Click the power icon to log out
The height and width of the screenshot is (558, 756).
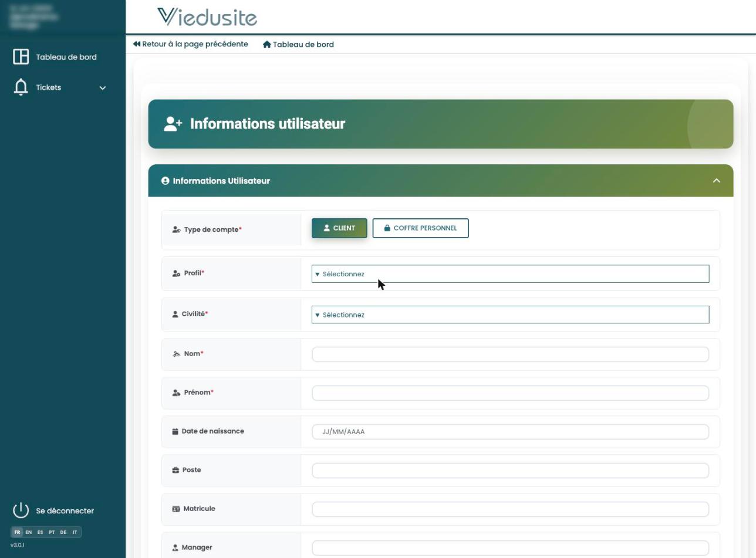pyautogui.click(x=21, y=510)
